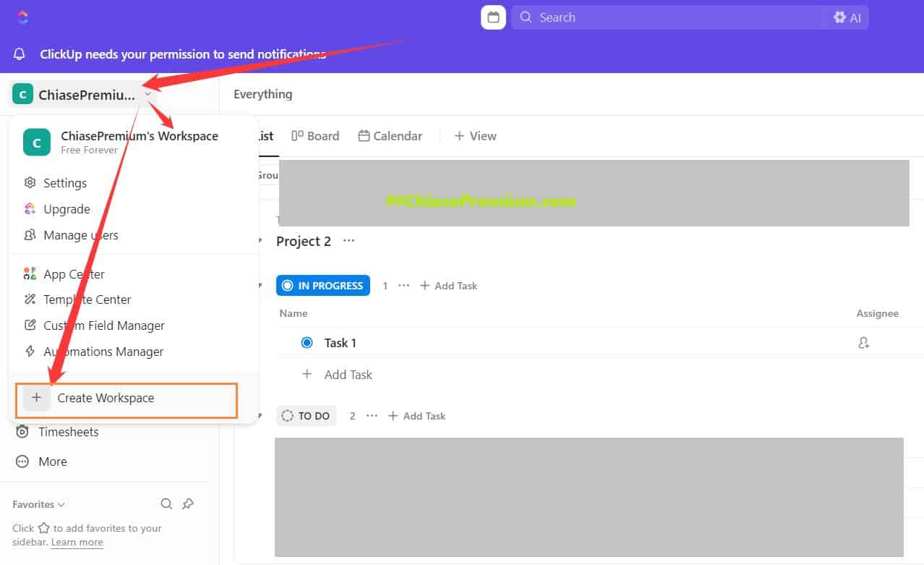Assign someone to Task 1
The width and height of the screenshot is (924, 565).
863,342
